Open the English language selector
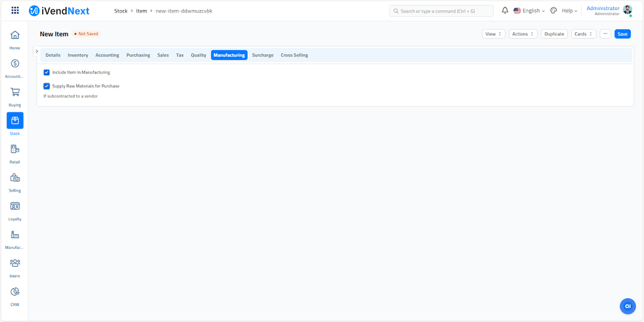644x322 pixels. tap(530, 11)
